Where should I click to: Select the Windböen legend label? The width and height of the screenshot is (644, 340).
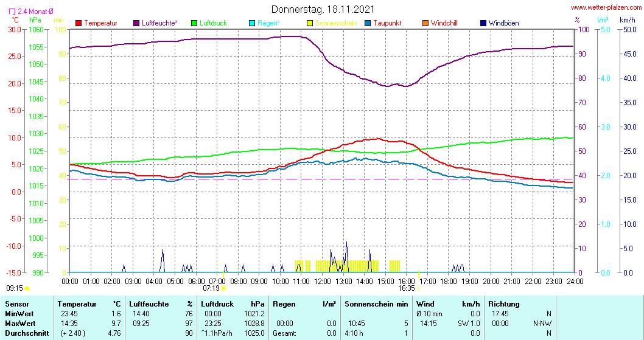[x=504, y=23]
